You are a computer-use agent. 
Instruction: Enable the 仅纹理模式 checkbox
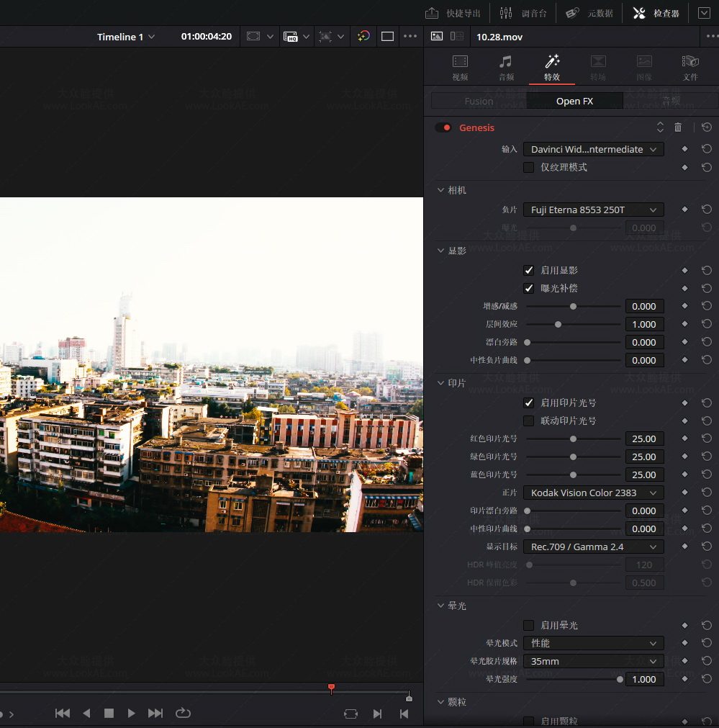tap(529, 167)
